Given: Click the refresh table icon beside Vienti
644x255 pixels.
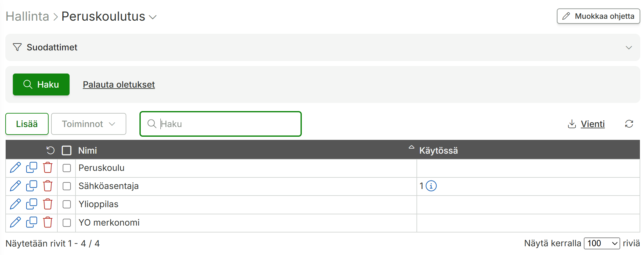Looking at the screenshot, I should coord(629,124).
